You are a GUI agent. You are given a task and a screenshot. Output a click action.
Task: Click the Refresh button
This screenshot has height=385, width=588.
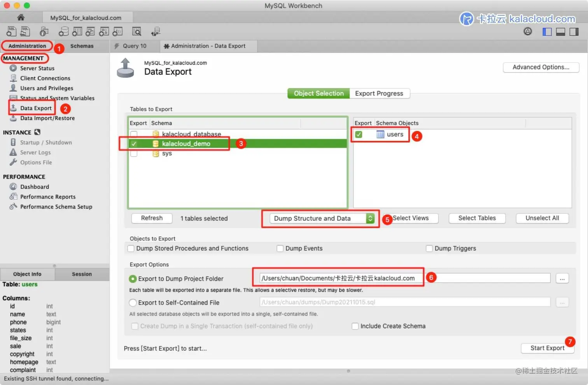pos(152,218)
